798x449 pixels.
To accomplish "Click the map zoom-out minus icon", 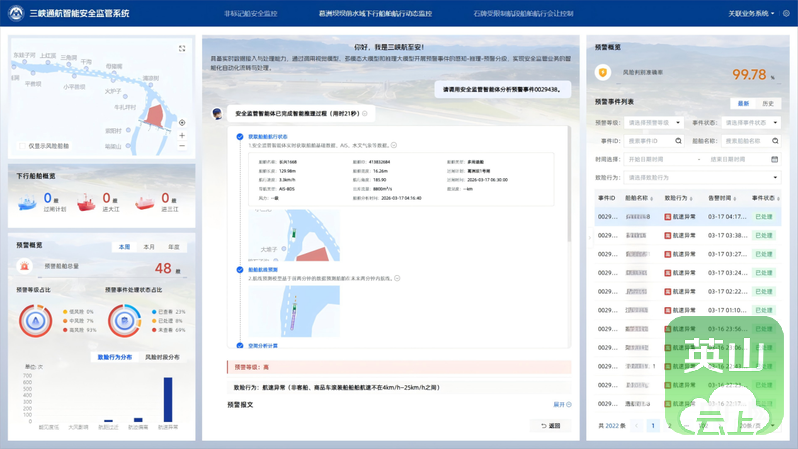I will point(182,146).
